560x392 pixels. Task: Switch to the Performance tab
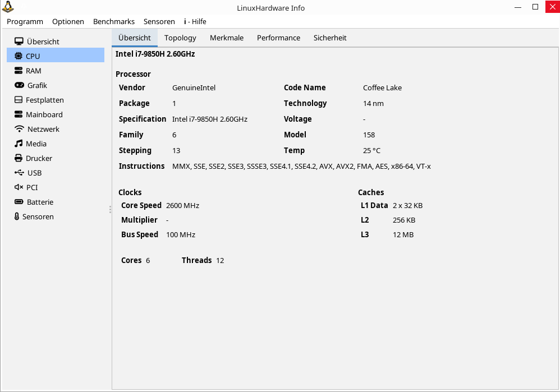tap(278, 38)
